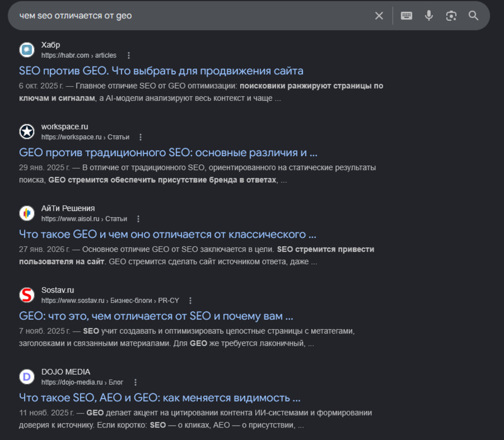504x440 pixels.
Task: Click the DOJO MEDIA site name
Action: (66, 372)
